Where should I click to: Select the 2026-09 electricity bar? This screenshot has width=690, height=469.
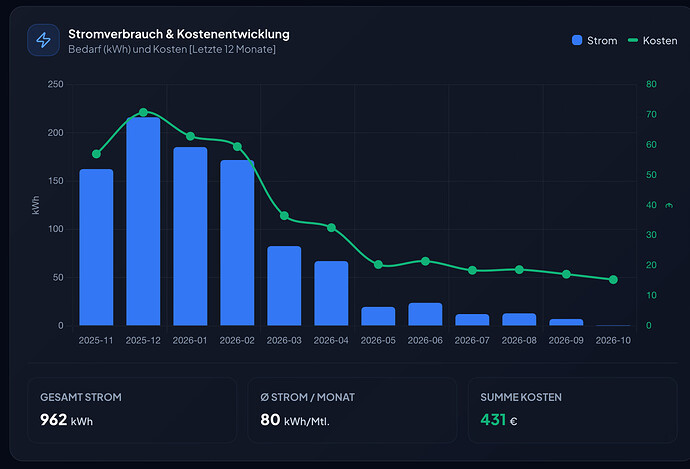566,322
